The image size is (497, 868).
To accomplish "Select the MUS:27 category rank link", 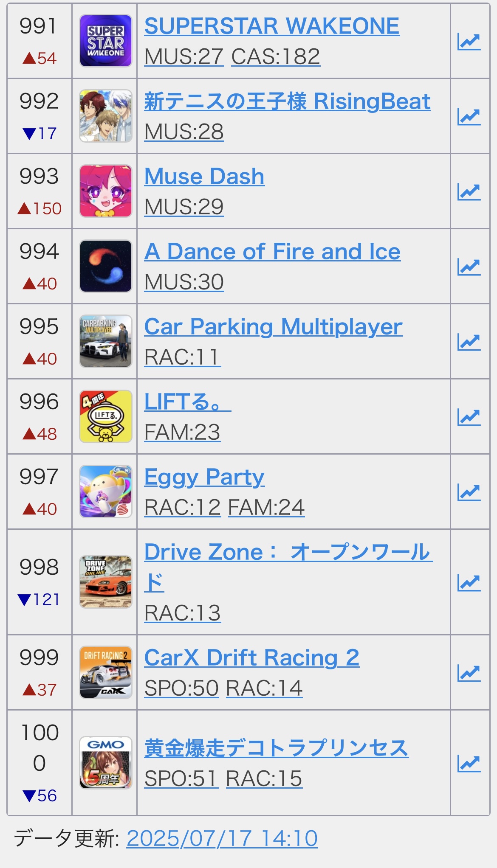I will pos(184,56).
